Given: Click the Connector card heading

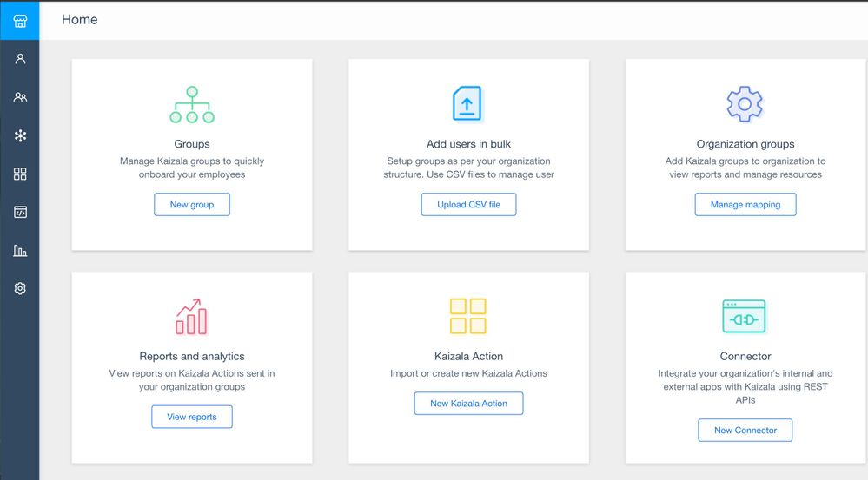Looking at the screenshot, I should pyautogui.click(x=745, y=356).
